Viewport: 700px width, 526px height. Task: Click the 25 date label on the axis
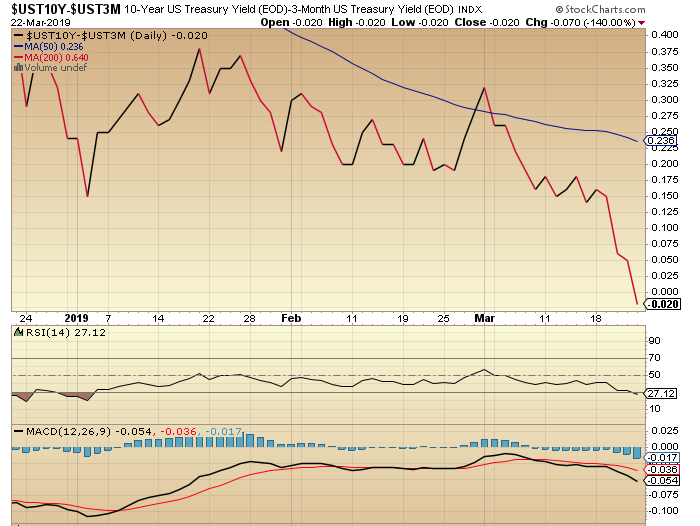click(443, 319)
